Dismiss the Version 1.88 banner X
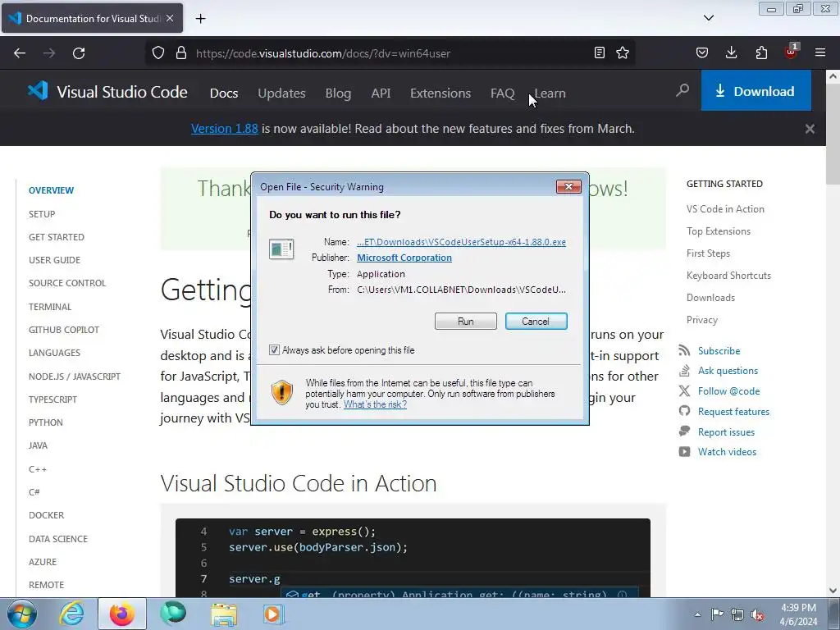This screenshot has height=630, width=840. tap(810, 129)
